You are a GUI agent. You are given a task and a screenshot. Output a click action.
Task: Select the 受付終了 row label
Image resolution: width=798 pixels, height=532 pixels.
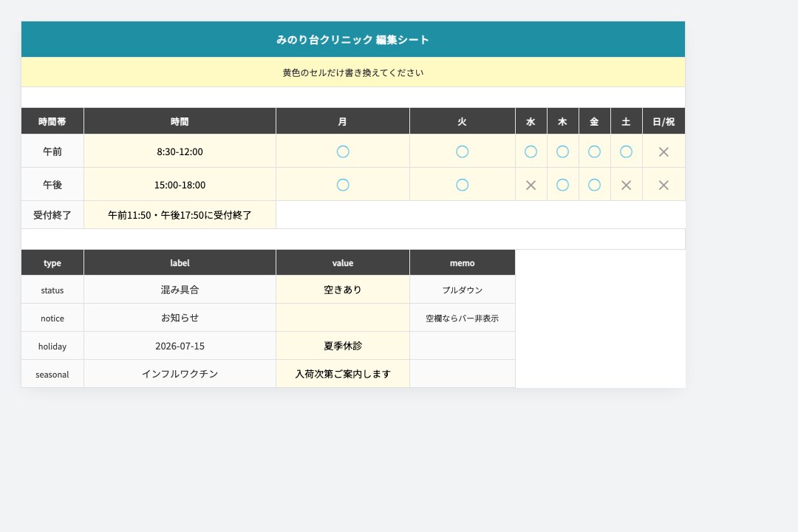click(x=52, y=215)
